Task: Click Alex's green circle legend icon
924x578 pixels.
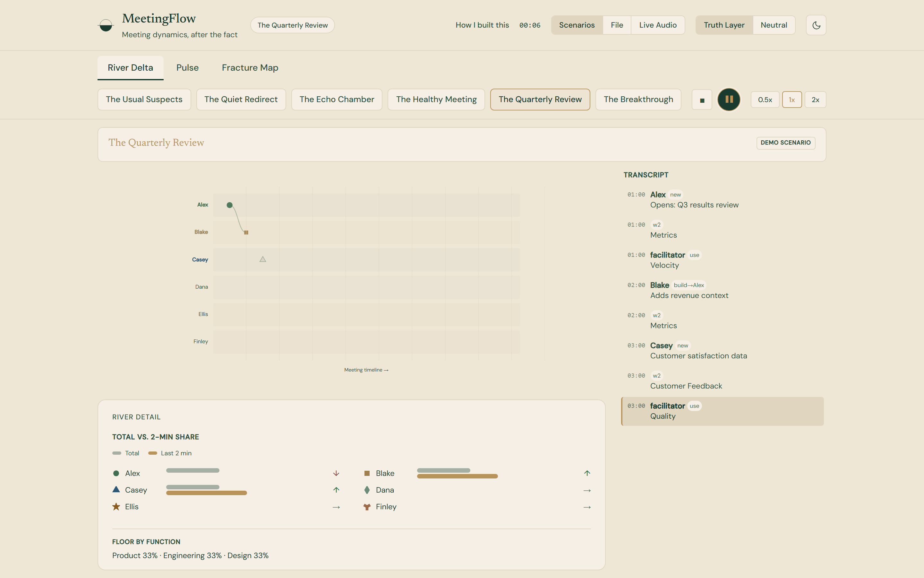Action: 116,473
